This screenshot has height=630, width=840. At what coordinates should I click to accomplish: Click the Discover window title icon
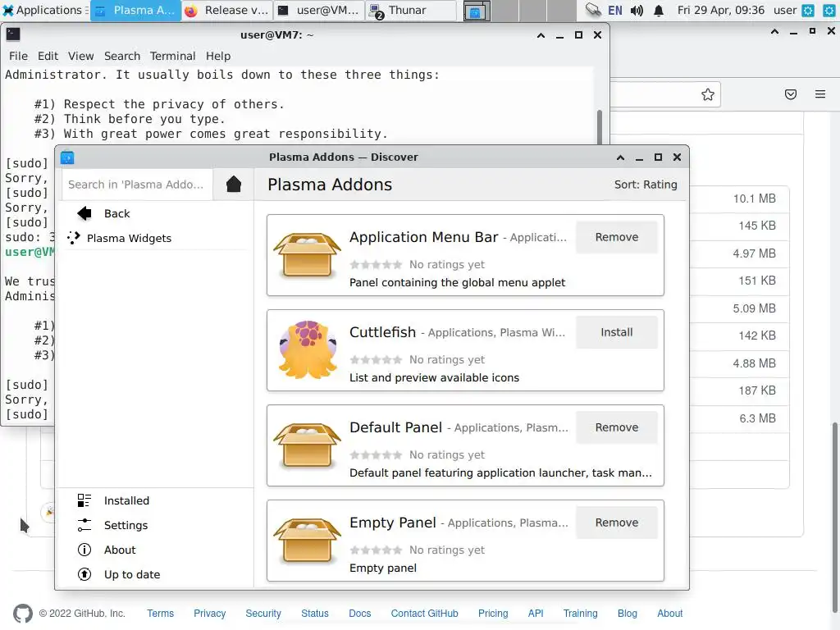click(67, 157)
